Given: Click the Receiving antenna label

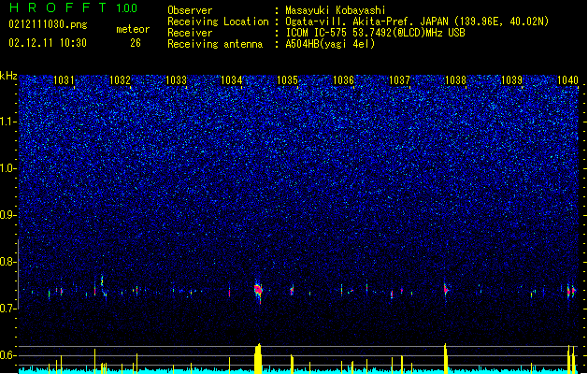Looking at the screenshot, I should (x=215, y=44).
